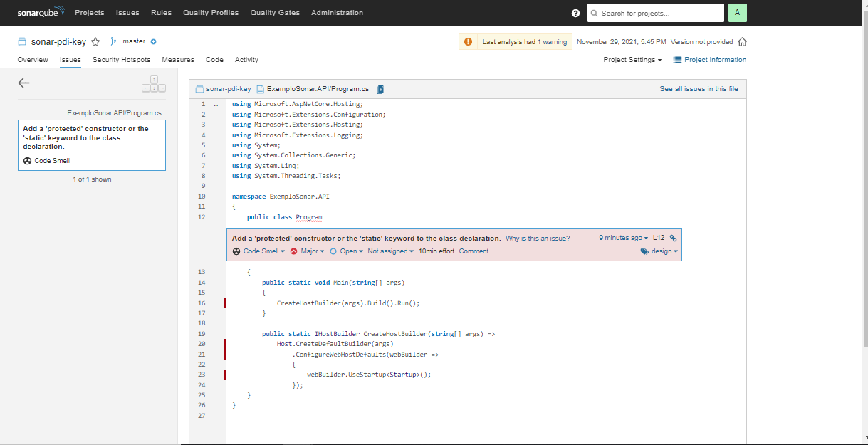Open the design tag icon menu
The width and height of the screenshot is (868, 445).
click(644, 251)
